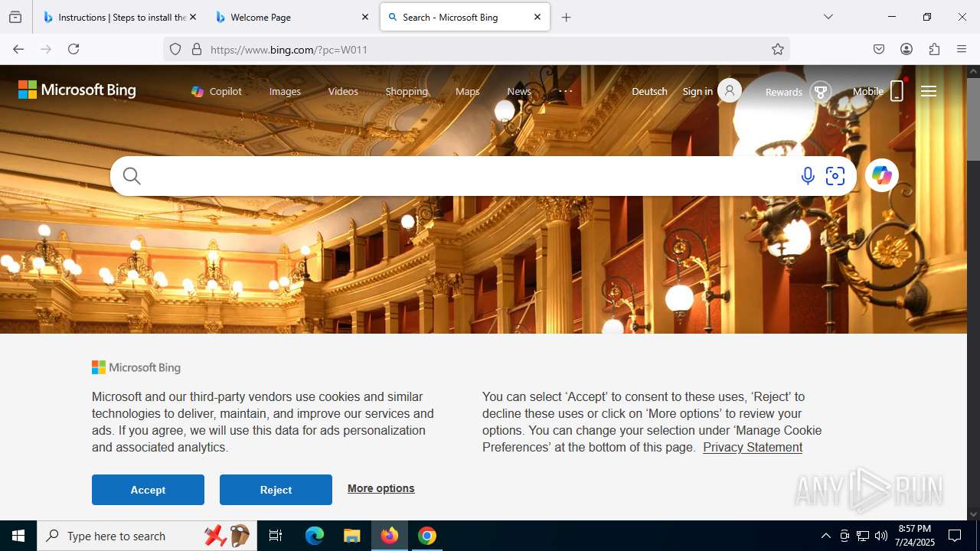Open a new browser tab
980x551 pixels.
567,17
